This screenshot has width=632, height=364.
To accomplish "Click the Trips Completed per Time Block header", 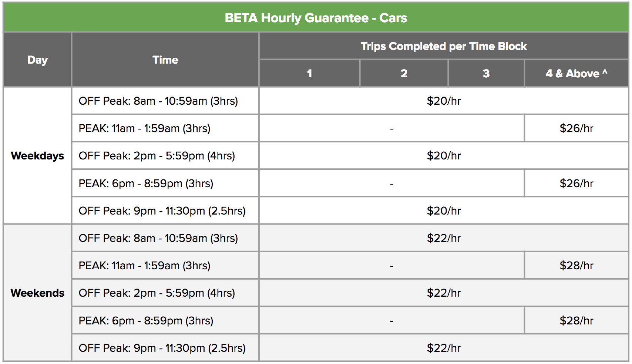I will pyautogui.click(x=443, y=46).
